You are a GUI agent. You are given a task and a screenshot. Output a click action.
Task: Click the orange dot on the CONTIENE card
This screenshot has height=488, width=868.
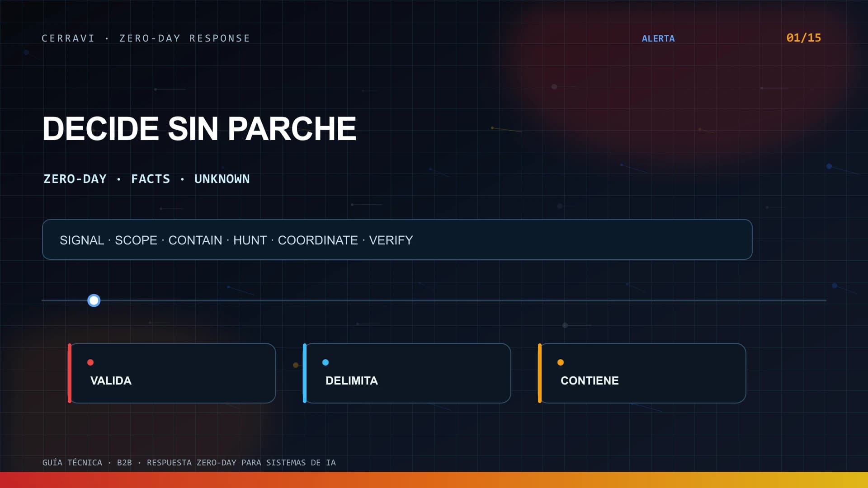(x=561, y=362)
